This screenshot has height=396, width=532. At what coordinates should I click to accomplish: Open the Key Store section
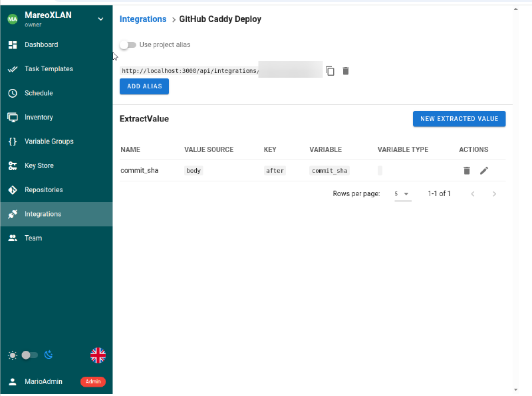click(40, 165)
